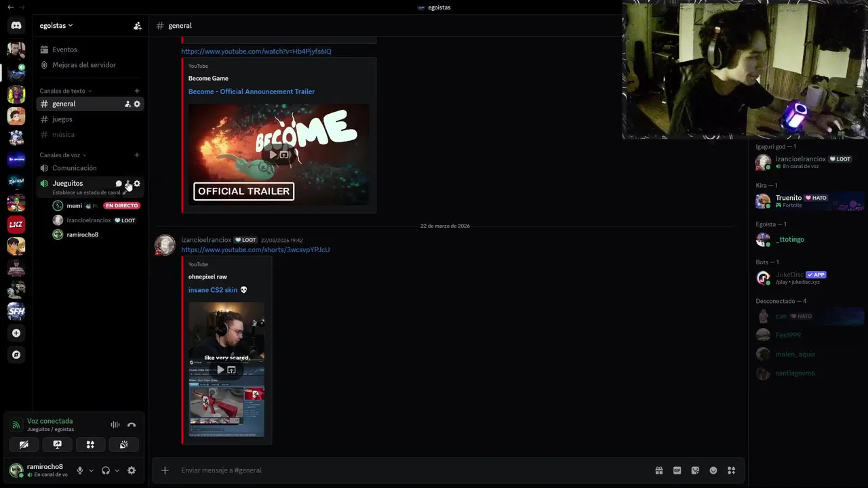Click invite icon on general channel
The height and width of the screenshot is (488, 868).
[127, 104]
